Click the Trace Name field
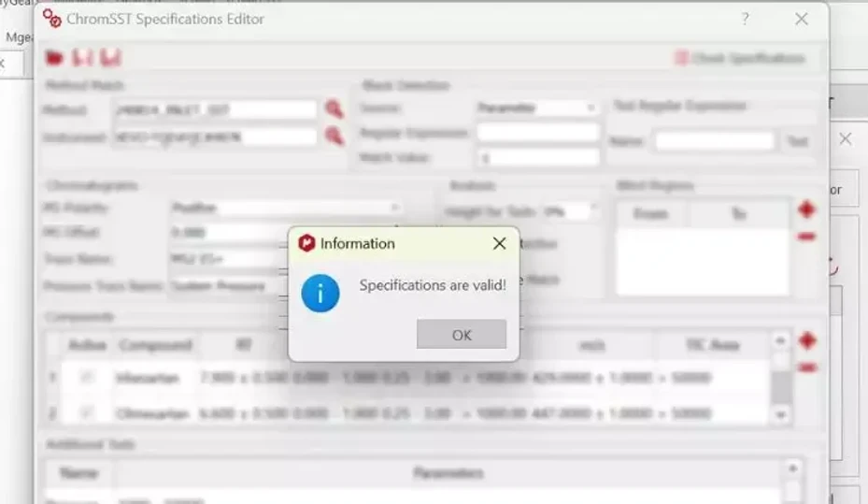Screen dimensions: 868x504 click(x=228, y=259)
